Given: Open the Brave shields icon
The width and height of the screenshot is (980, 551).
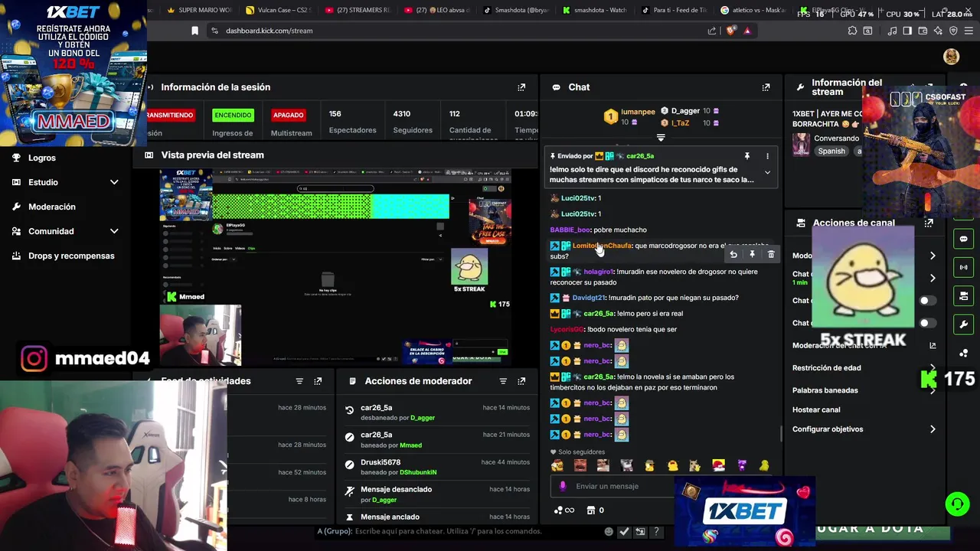Looking at the screenshot, I should click(x=730, y=31).
